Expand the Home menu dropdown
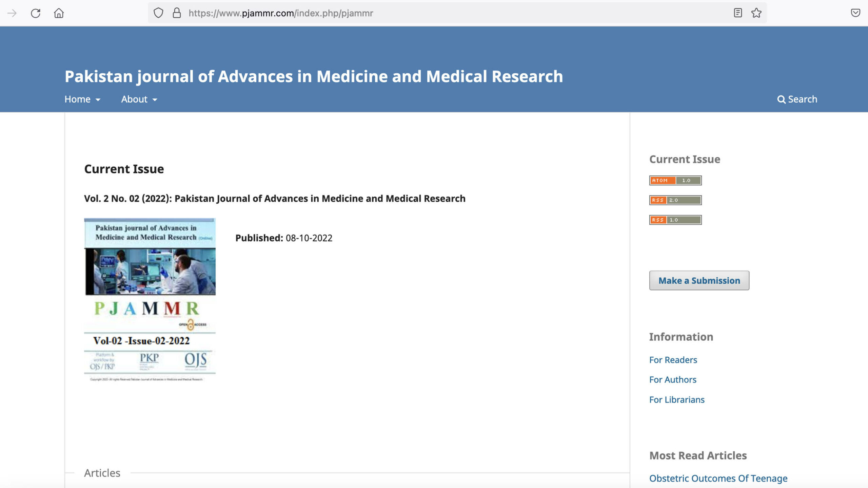 pyautogui.click(x=82, y=99)
